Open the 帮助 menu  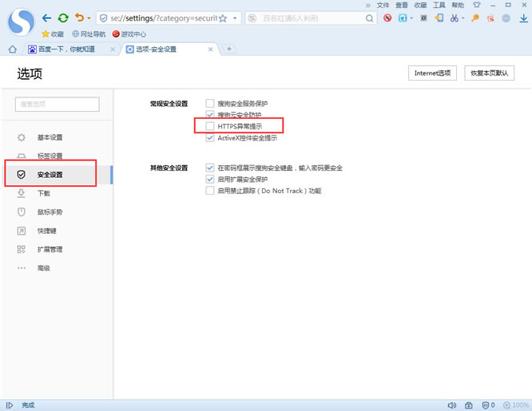click(x=458, y=5)
